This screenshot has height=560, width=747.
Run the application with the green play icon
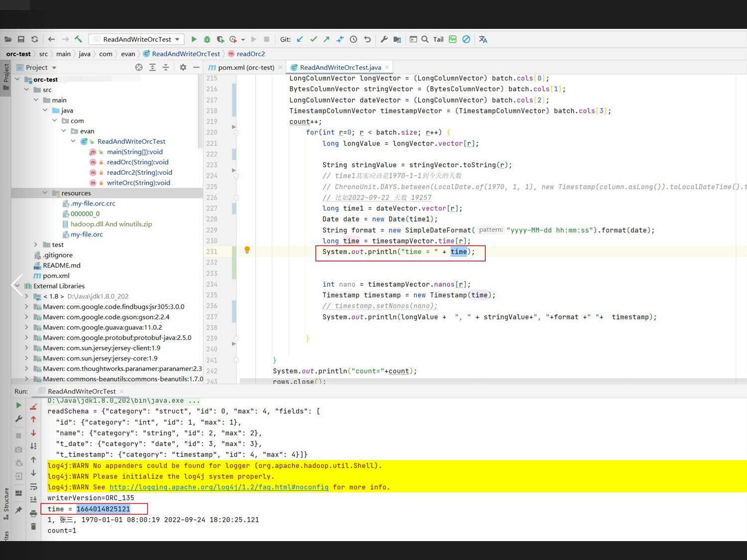tap(194, 39)
